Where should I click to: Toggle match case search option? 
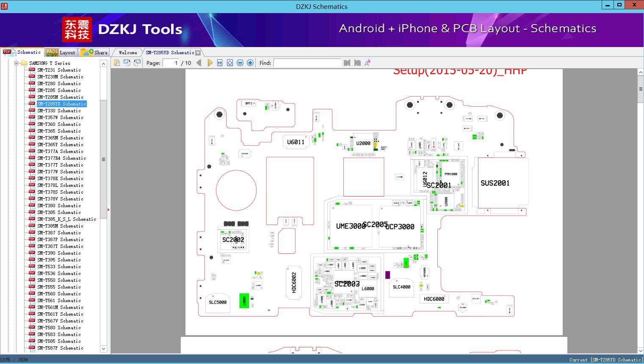tap(368, 63)
